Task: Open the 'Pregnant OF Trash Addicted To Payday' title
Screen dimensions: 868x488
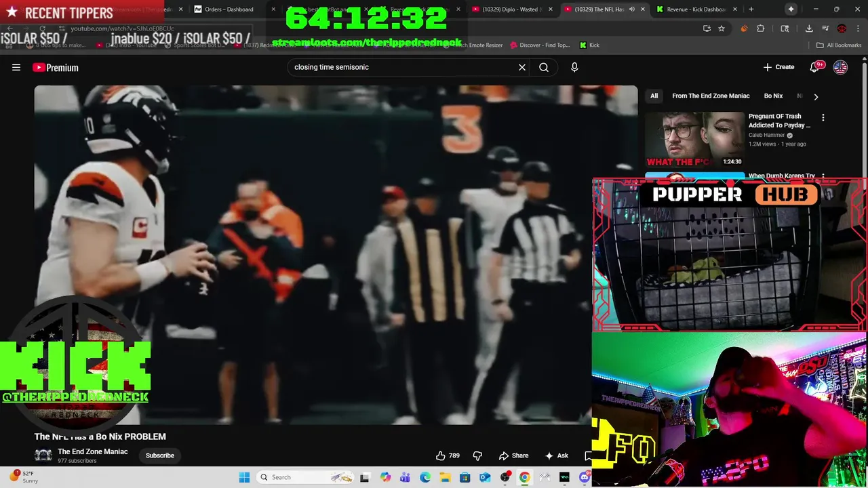Action: [x=779, y=121]
